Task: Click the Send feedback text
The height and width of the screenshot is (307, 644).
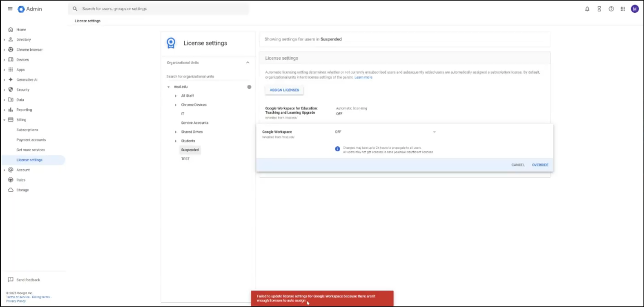Action: [x=28, y=280]
